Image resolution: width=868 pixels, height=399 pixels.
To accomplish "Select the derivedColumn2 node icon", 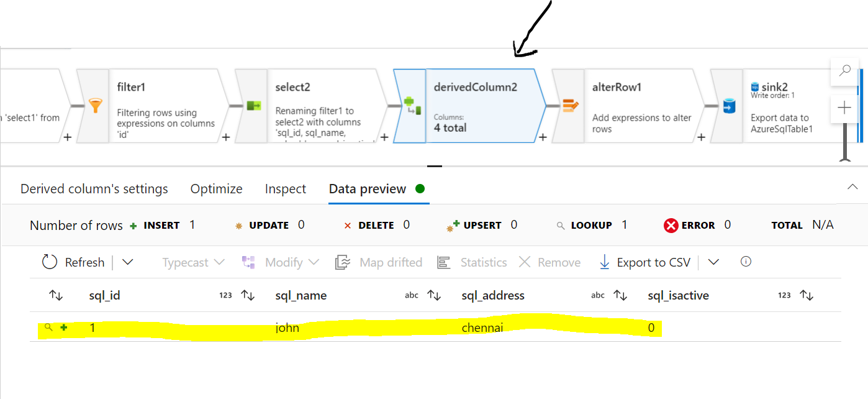I will coord(411,106).
